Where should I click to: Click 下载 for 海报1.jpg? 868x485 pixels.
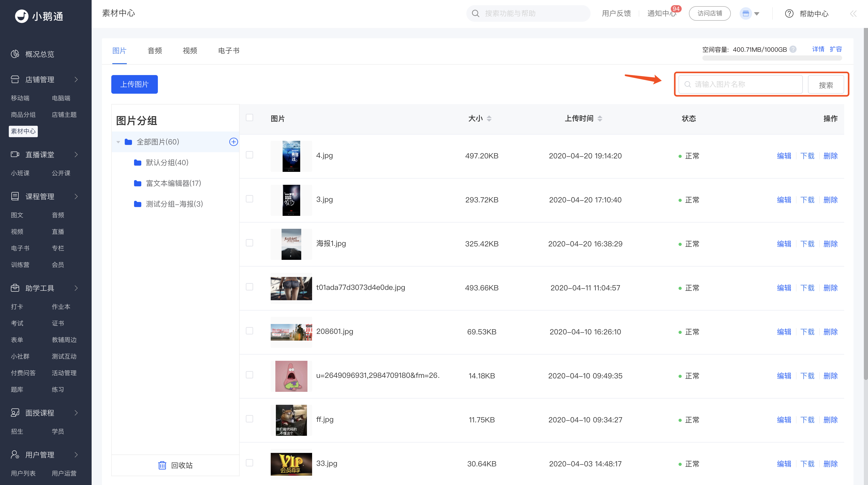pos(807,244)
